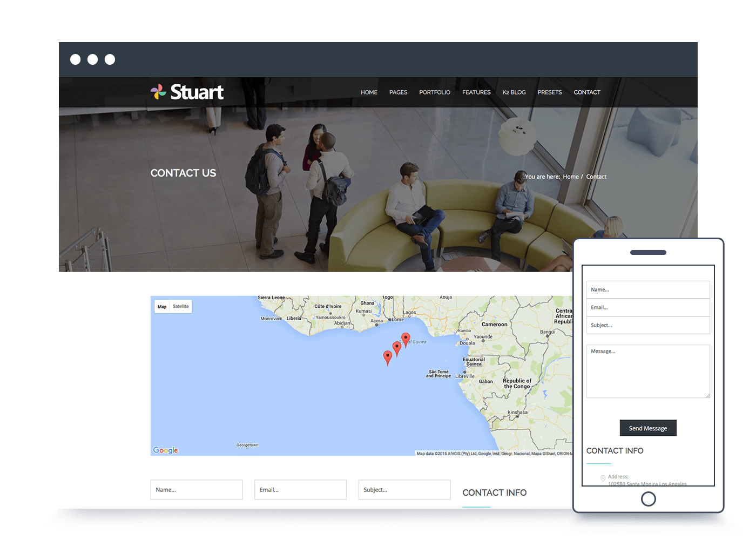Click the middle red map marker

click(x=397, y=347)
